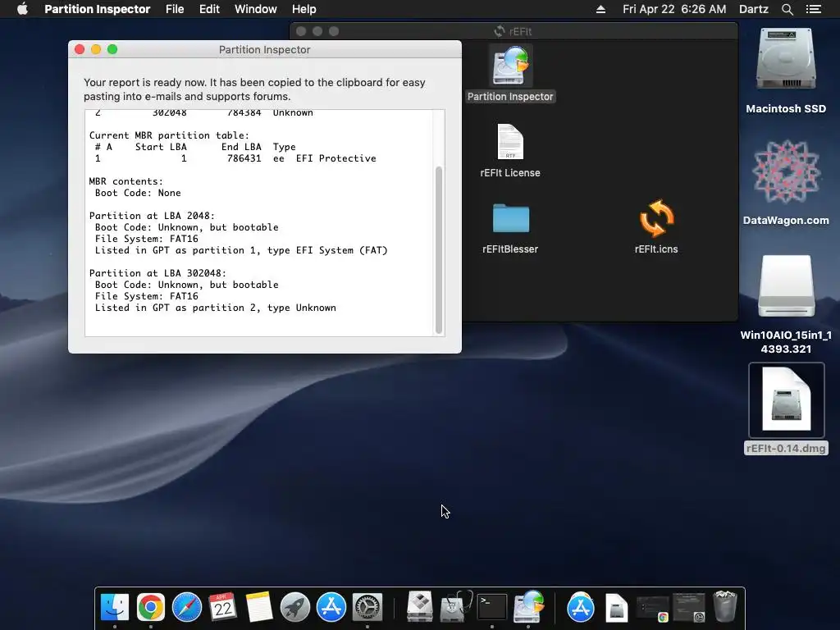Open Launchpad rocket icon in Dock
This screenshot has width=840, height=630.
tap(295, 607)
